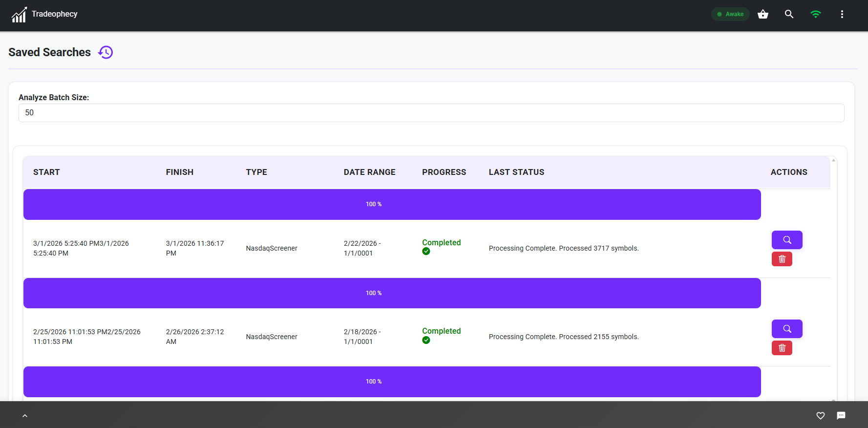Sort by the DATE RANGE column header
Screen dimensions: 868x428
pyautogui.click(x=369, y=172)
